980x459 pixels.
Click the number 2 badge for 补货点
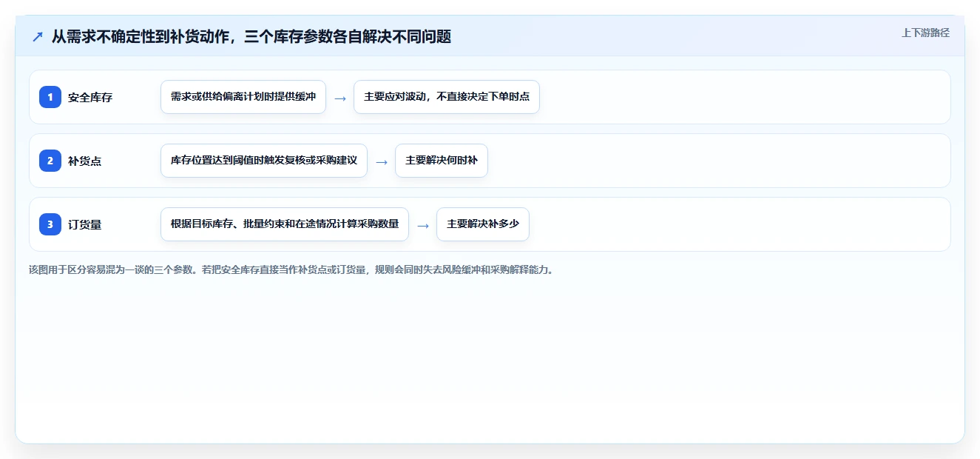coord(50,161)
